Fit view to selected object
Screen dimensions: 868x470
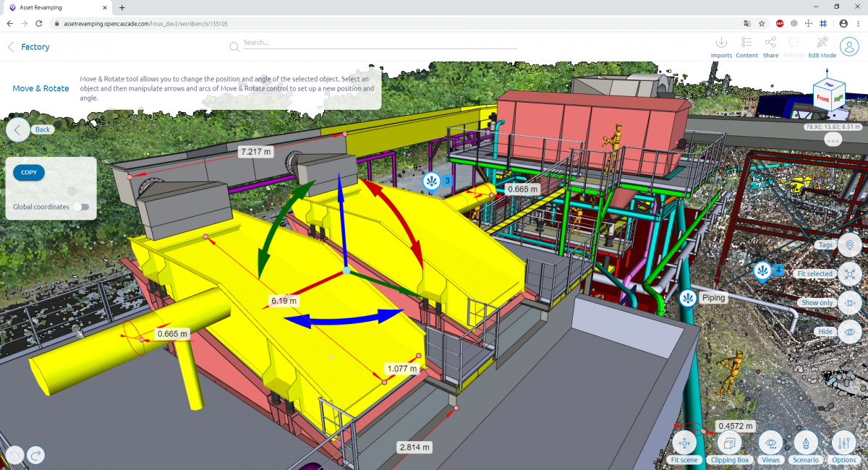click(x=849, y=274)
